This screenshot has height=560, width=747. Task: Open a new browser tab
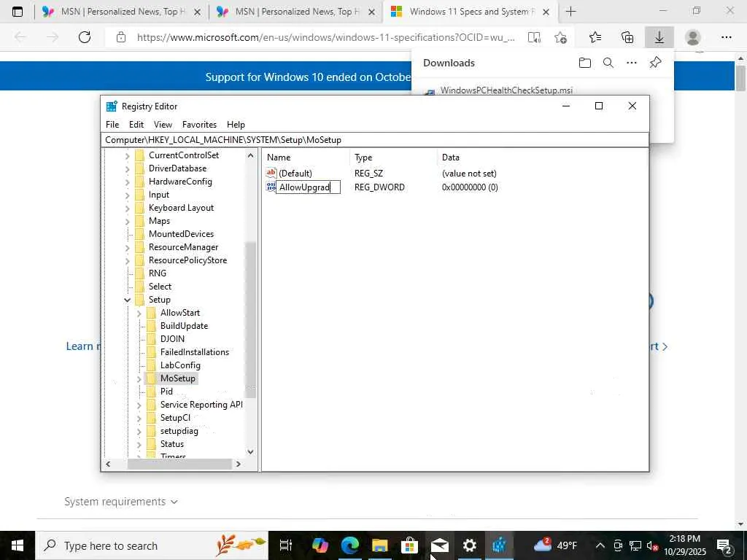pyautogui.click(x=570, y=12)
